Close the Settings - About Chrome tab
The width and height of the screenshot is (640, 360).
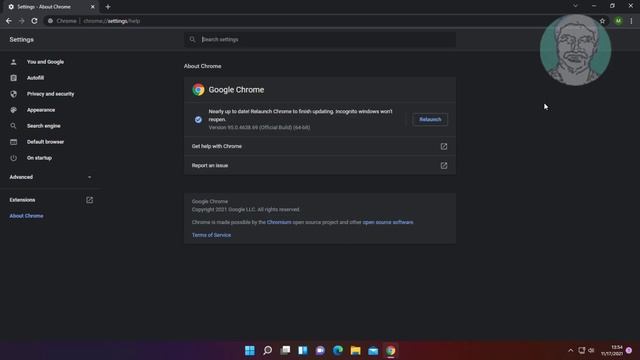point(93,7)
